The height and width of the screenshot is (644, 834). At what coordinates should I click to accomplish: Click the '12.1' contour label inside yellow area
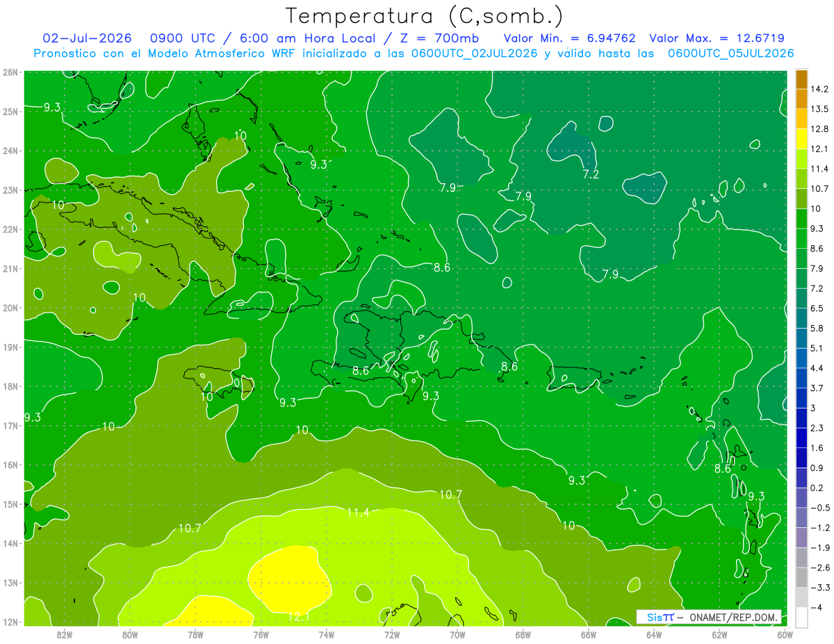[299, 616]
